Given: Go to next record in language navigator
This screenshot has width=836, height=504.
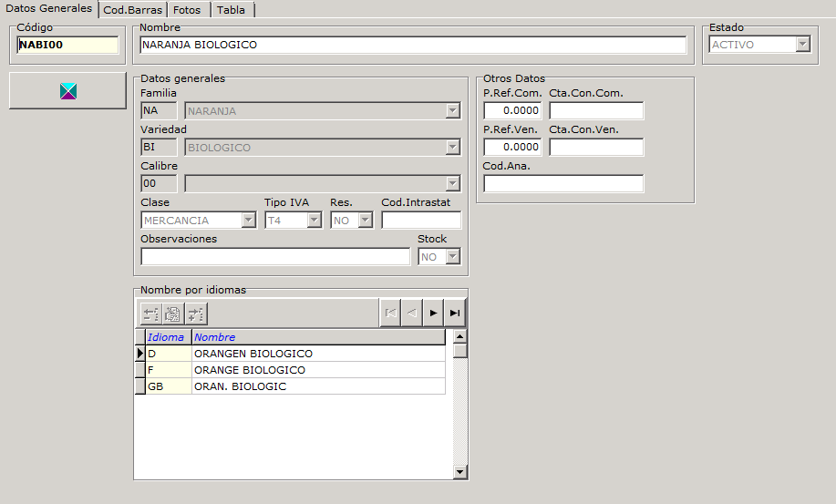Looking at the screenshot, I should [433, 313].
